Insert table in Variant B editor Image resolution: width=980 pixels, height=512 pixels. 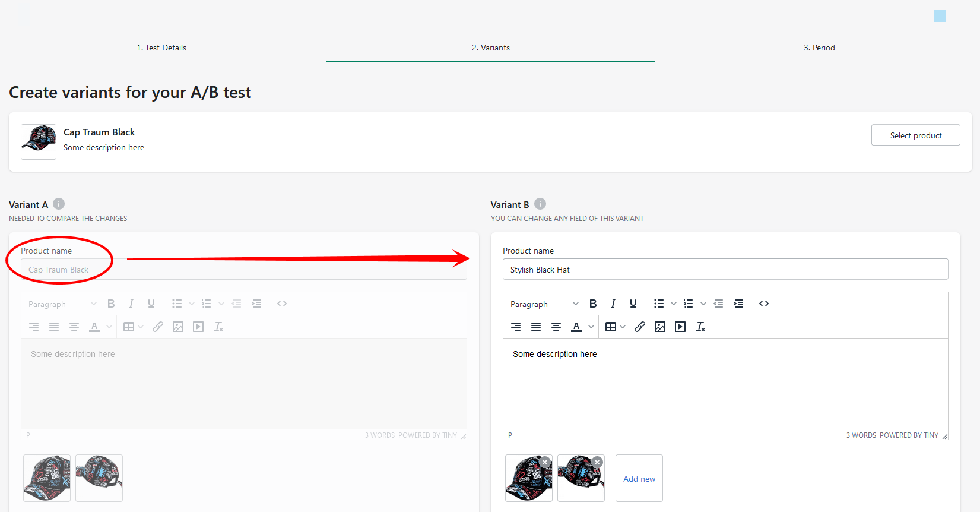[x=611, y=327]
